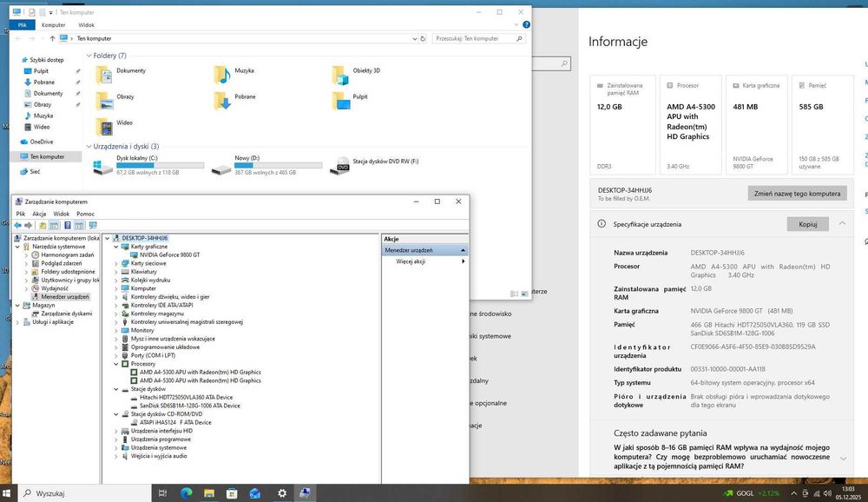Click volume icon in system tray
Screen dimensions: 868x502
(x=827, y=493)
